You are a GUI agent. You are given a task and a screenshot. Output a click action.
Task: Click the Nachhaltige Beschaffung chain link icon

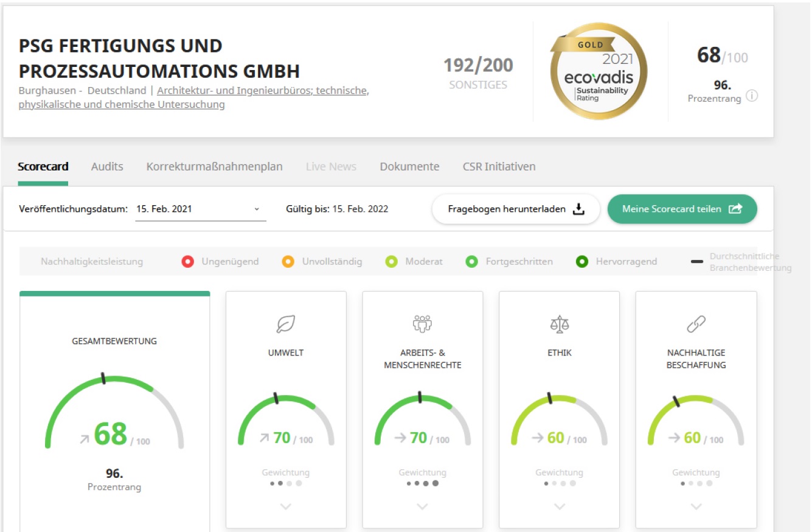click(696, 324)
